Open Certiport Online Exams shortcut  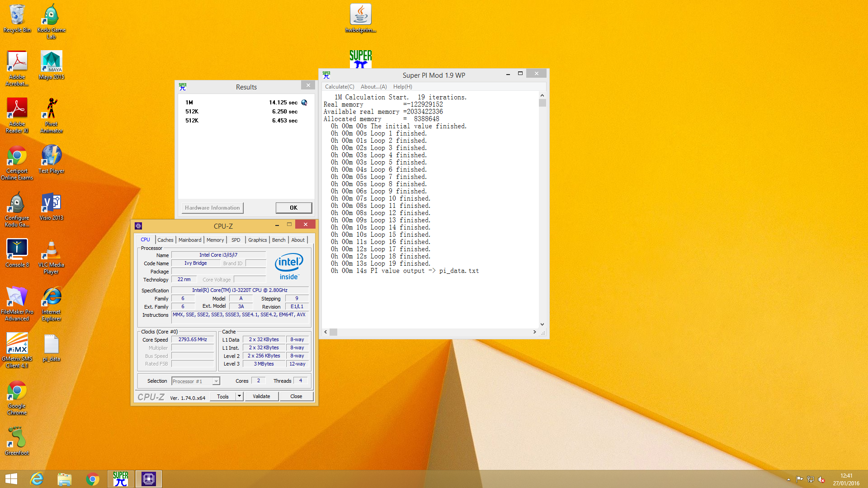coord(17,162)
